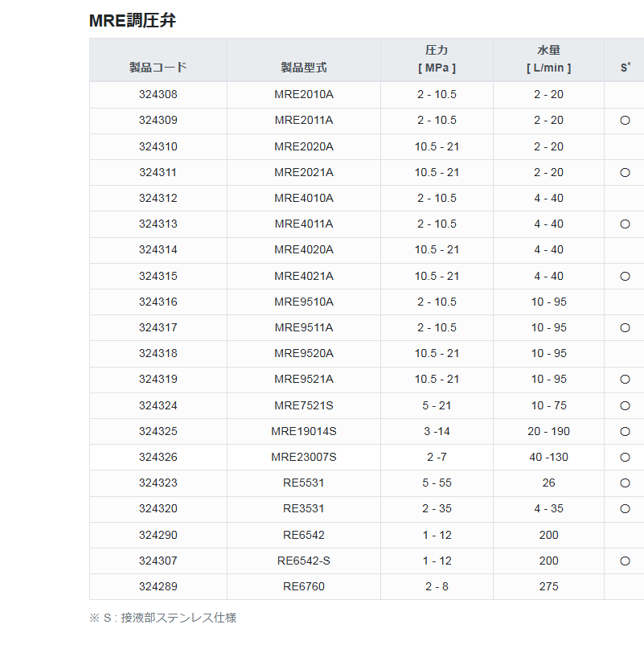Click model MRE9510A cell

304,302
